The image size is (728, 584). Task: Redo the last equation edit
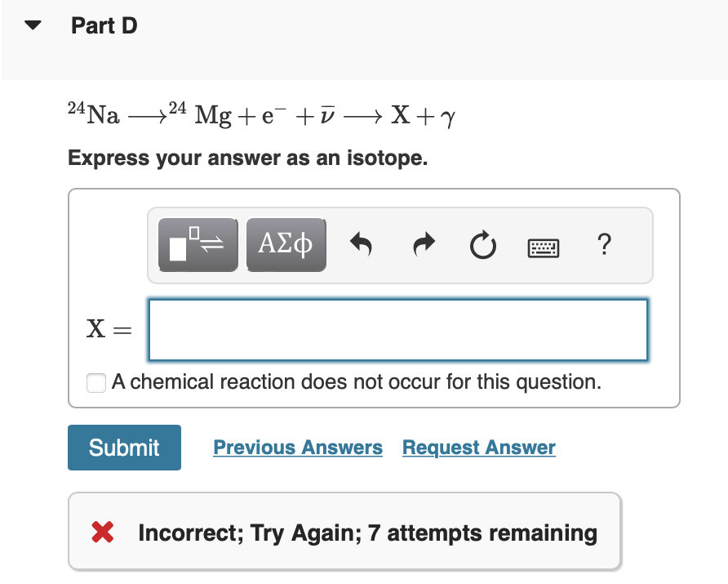pos(424,244)
